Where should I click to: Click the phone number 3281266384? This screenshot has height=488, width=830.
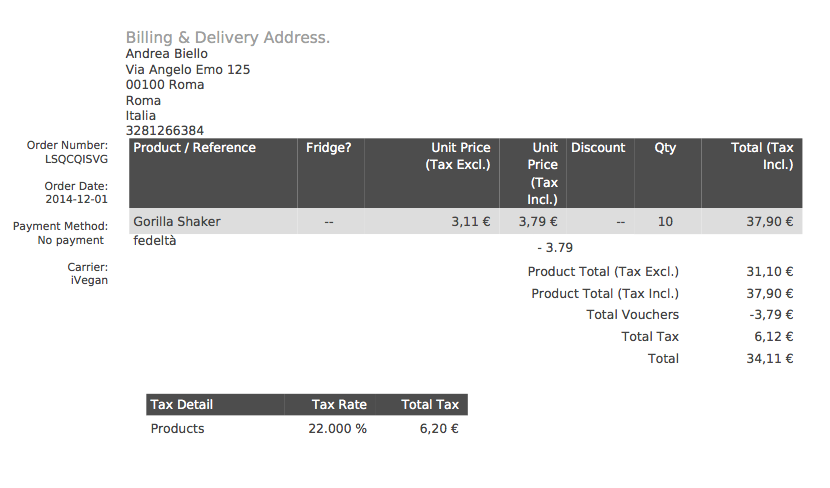pos(164,131)
